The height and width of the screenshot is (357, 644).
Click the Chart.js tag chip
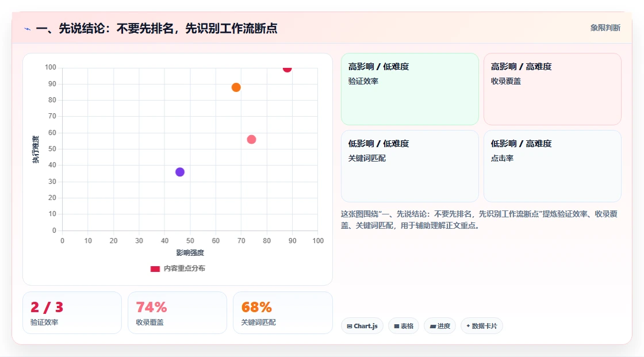362,326
